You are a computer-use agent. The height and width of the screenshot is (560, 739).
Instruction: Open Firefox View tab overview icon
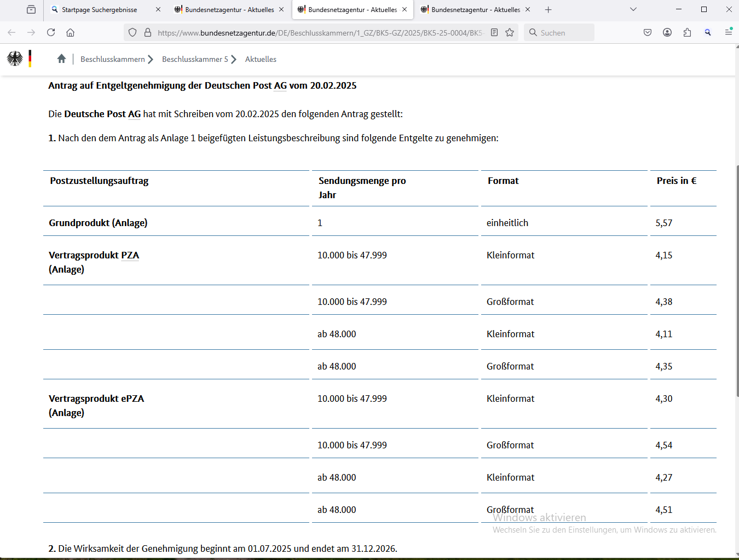pyautogui.click(x=31, y=9)
